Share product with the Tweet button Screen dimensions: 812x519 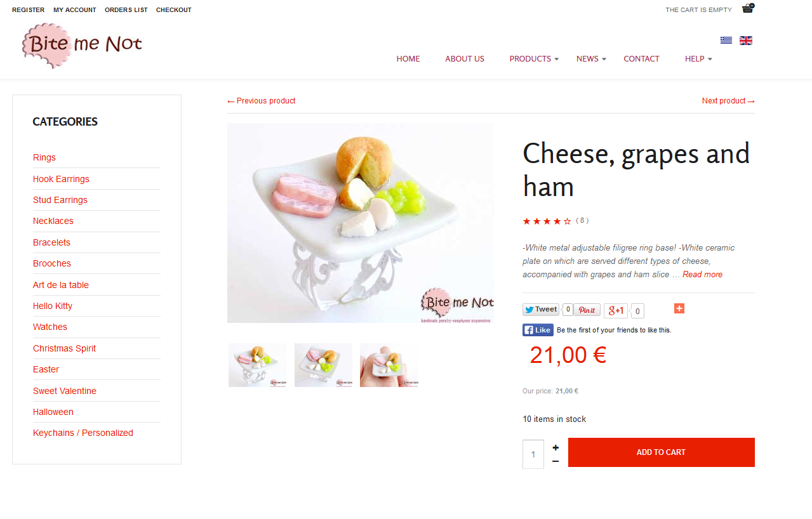pos(540,310)
